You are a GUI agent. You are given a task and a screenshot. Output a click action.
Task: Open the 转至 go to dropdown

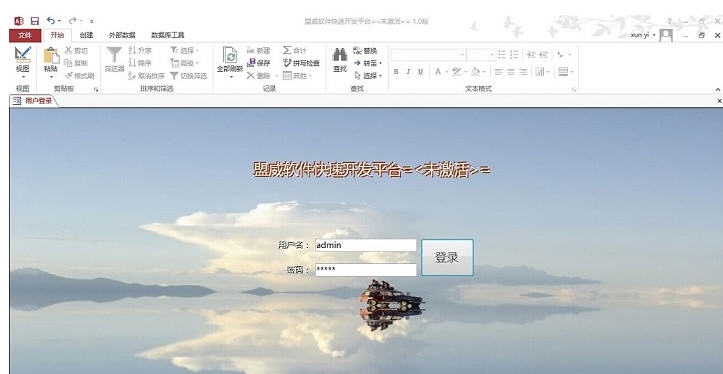pos(368,63)
